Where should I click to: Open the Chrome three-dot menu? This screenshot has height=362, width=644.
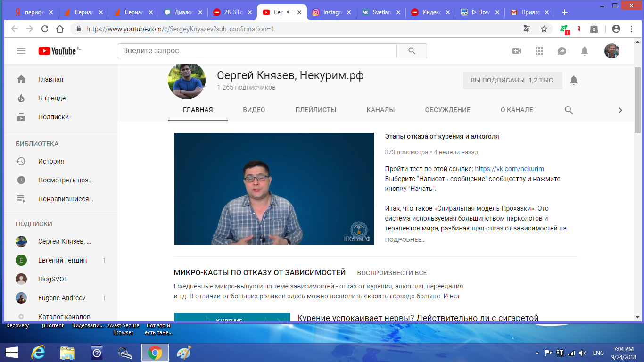631,29
